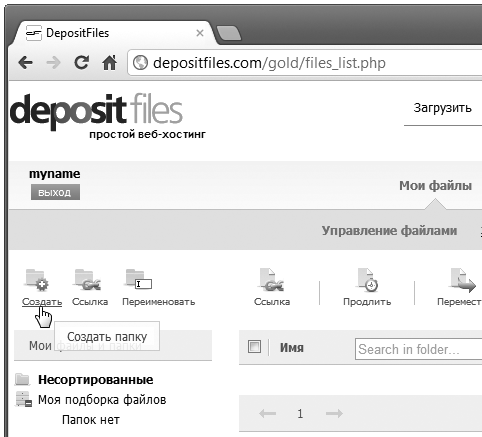Open the Несортированные folder
This screenshot has width=482, height=437.
click(x=96, y=379)
